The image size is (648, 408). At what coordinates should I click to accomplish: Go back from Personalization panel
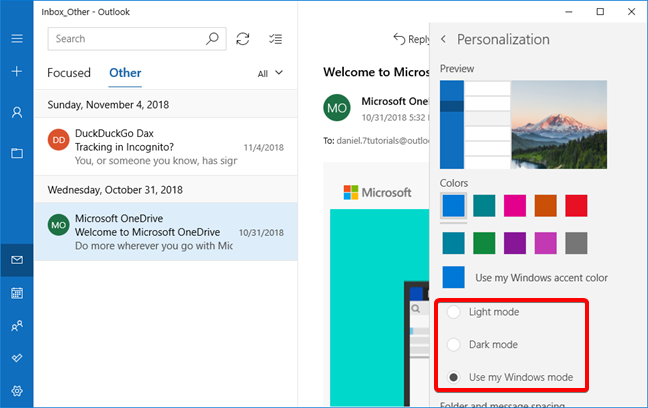pyautogui.click(x=443, y=39)
